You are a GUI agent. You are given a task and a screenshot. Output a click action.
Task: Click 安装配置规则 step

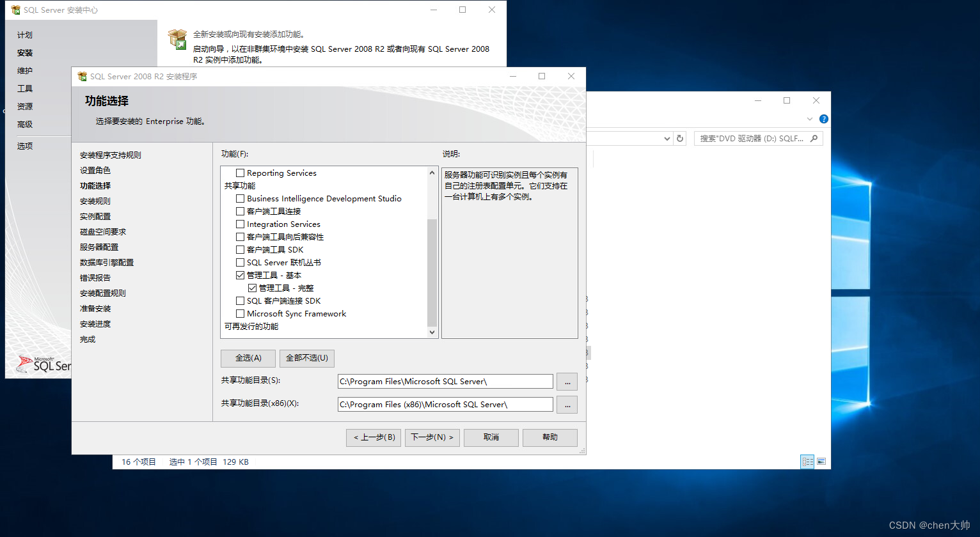coord(103,293)
